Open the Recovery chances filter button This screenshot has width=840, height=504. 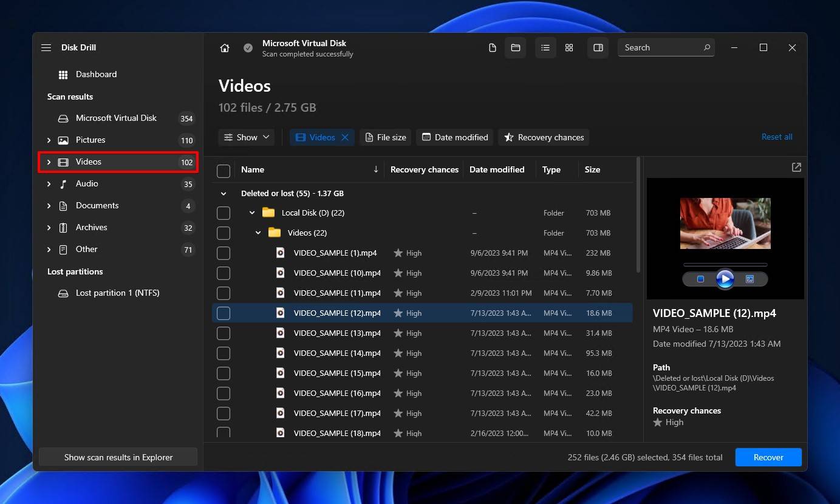coord(544,137)
